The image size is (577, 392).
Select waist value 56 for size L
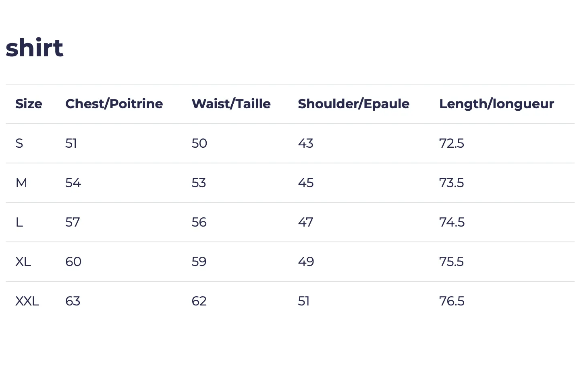click(x=199, y=222)
